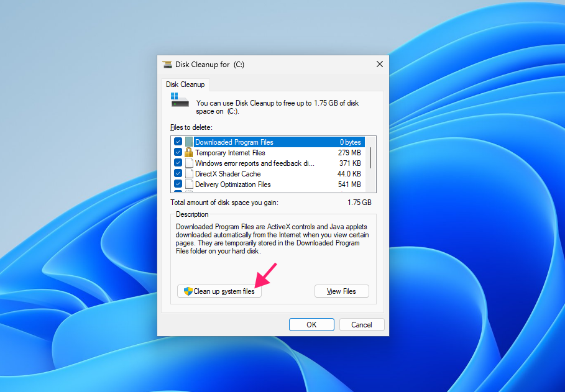Select the DirectX Shader Cache row label
The width and height of the screenshot is (565, 392).
[x=227, y=174]
